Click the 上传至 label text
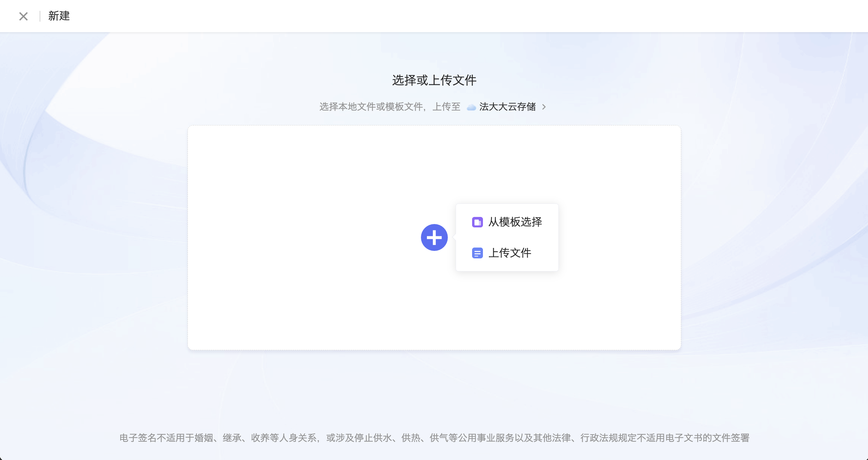This screenshot has height=460, width=868. pos(446,107)
